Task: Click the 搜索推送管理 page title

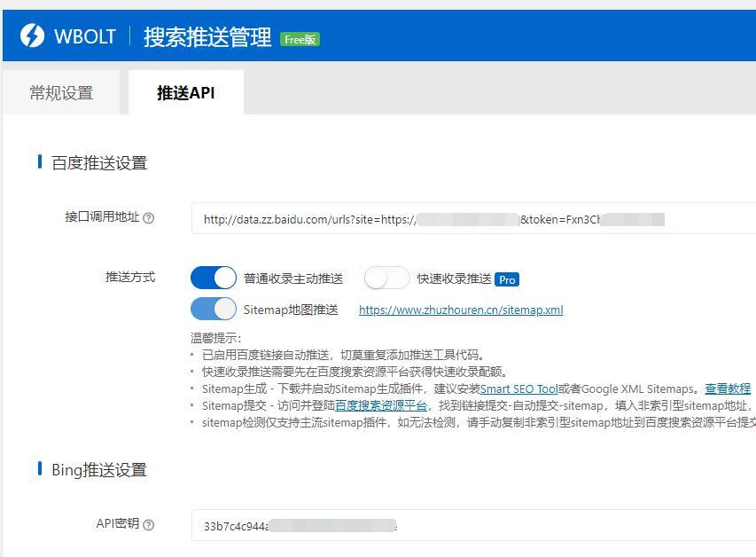Action: tap(207, 37)
